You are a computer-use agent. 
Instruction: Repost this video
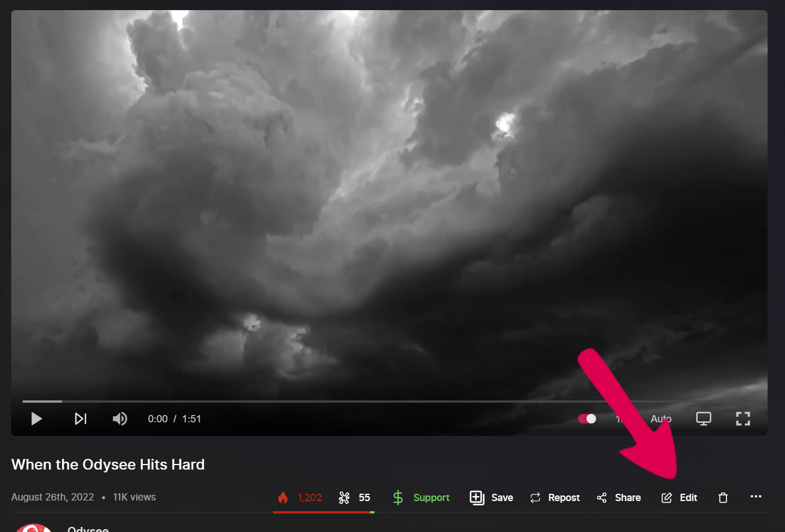554,498
